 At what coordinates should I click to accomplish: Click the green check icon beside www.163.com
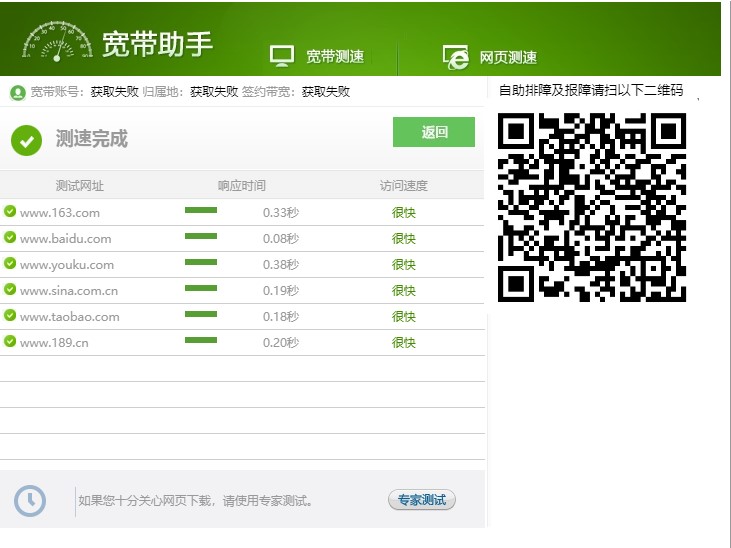(x=10, y=211)
